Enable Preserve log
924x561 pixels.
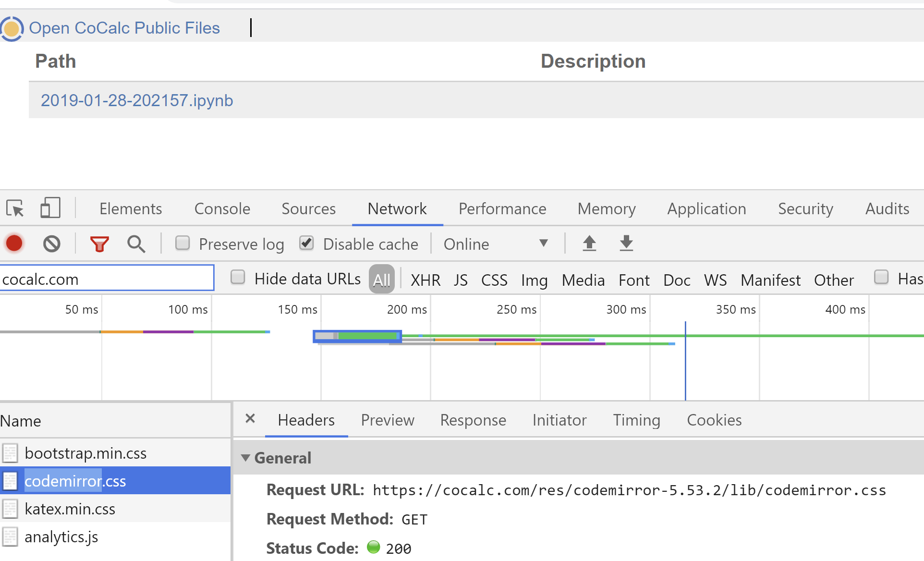tap(182, 243)
